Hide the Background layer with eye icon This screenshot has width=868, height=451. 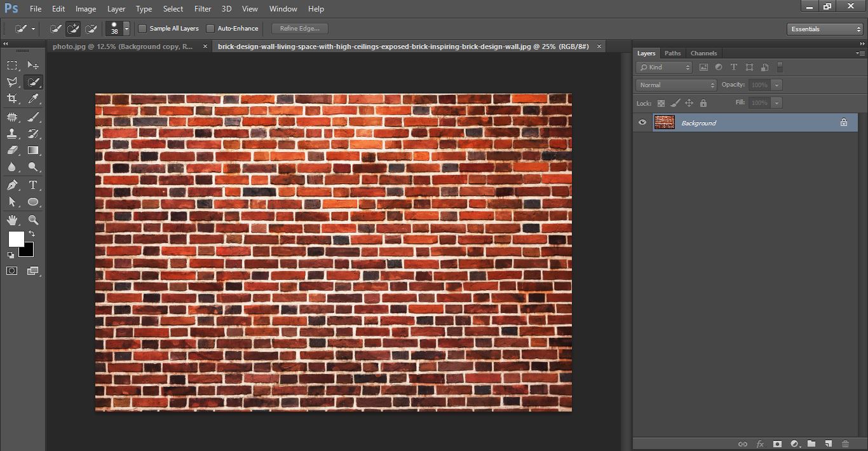coord(642,123)
